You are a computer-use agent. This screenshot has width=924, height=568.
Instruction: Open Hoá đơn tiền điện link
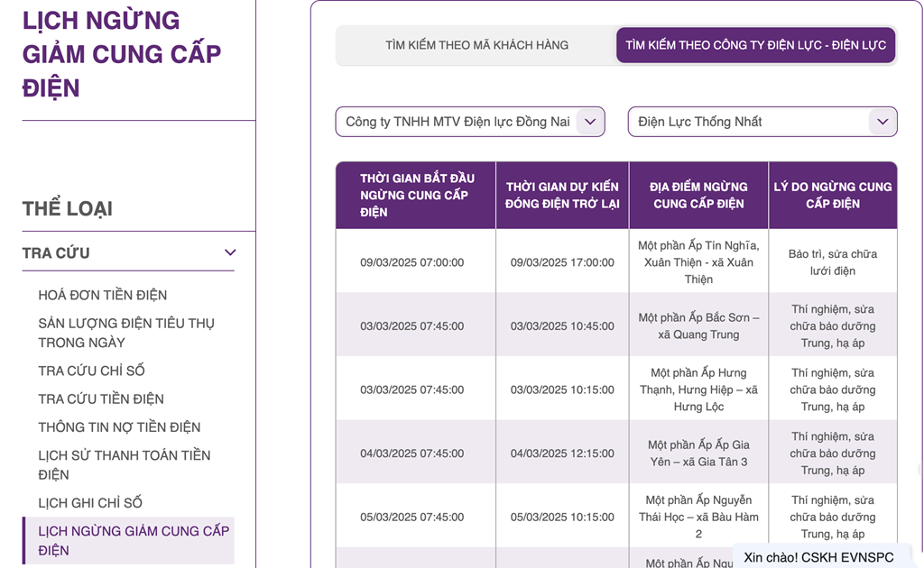pyautogui.click(x=102, y=295)
